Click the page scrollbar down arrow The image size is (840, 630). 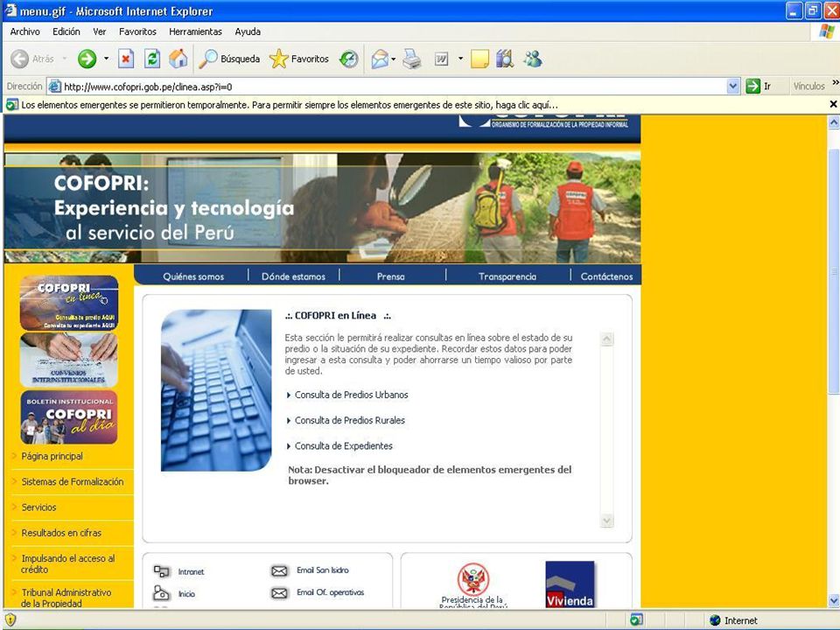point(834,600)
